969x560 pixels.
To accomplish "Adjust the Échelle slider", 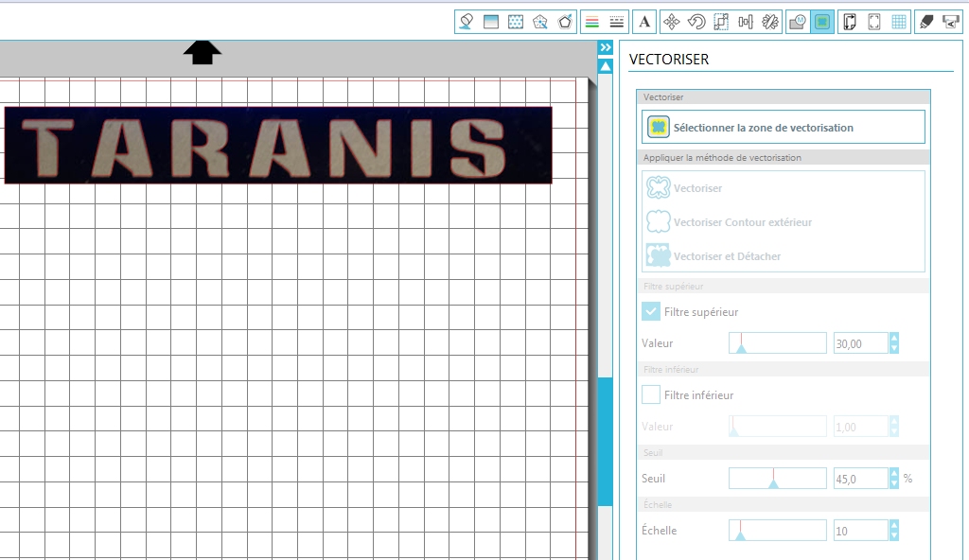I will pyautogui.click(x=778, y=531).
